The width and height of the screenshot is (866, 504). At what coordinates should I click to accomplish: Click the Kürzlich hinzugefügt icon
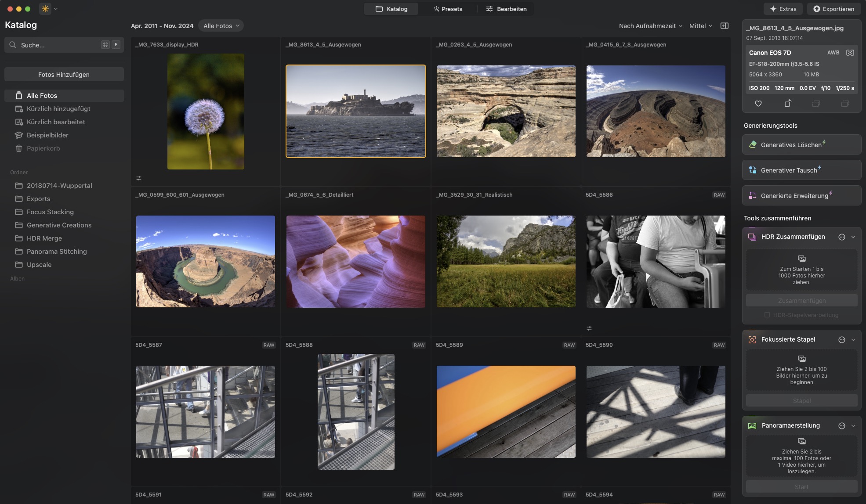click(19, 109)
